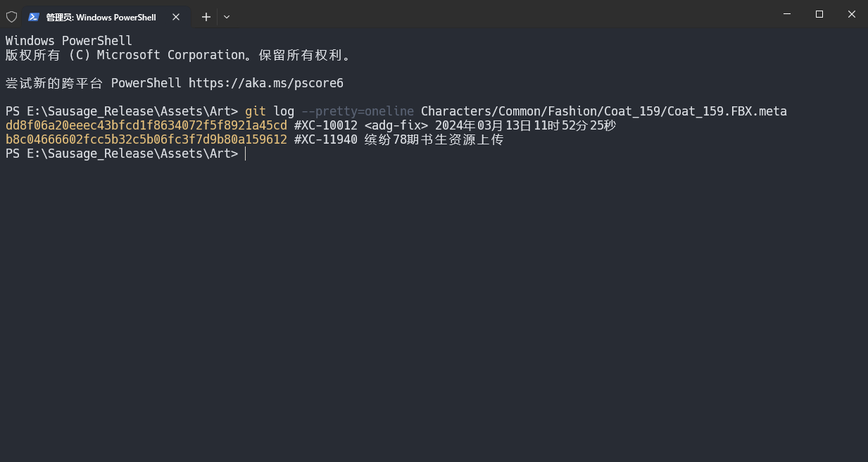Screen dimensions: 868x462
Task: Click the issue tag #XC-11940
Action: (x=325, y=139)
